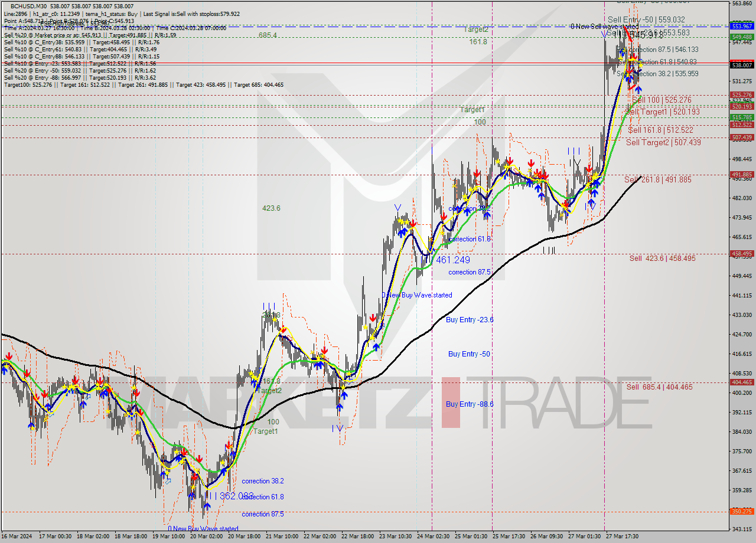The width and height of the screenshot is (756, 543).
Task: Click the 'Sell 685.4 | 404.465' label
Action: tap(659, 387)
